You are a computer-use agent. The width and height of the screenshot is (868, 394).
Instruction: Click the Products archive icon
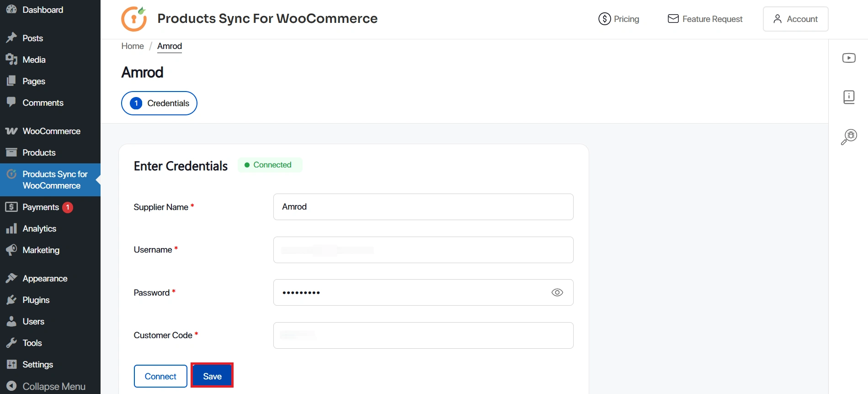11,152
